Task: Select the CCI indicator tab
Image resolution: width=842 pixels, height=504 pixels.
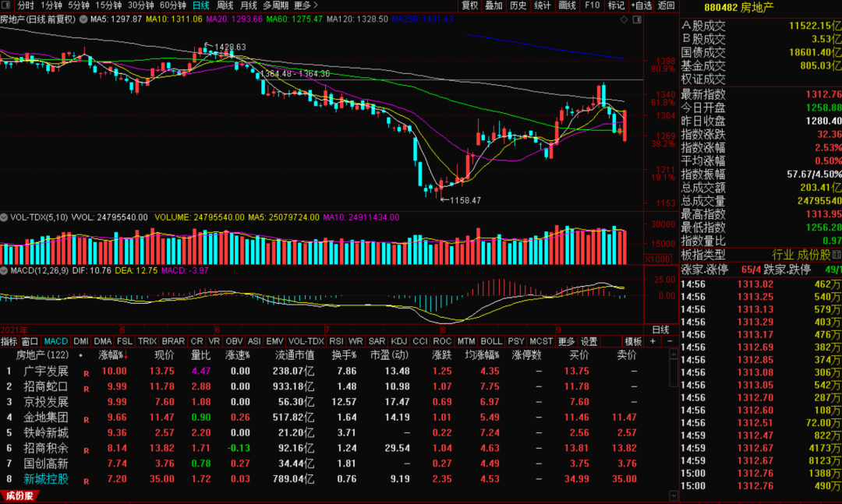Action: point(420,341)
